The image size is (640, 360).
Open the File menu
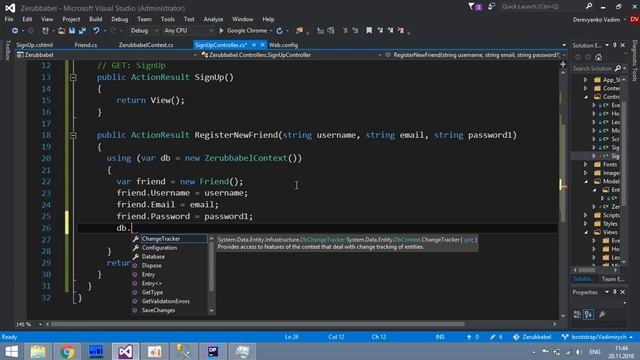coord(9,19)
